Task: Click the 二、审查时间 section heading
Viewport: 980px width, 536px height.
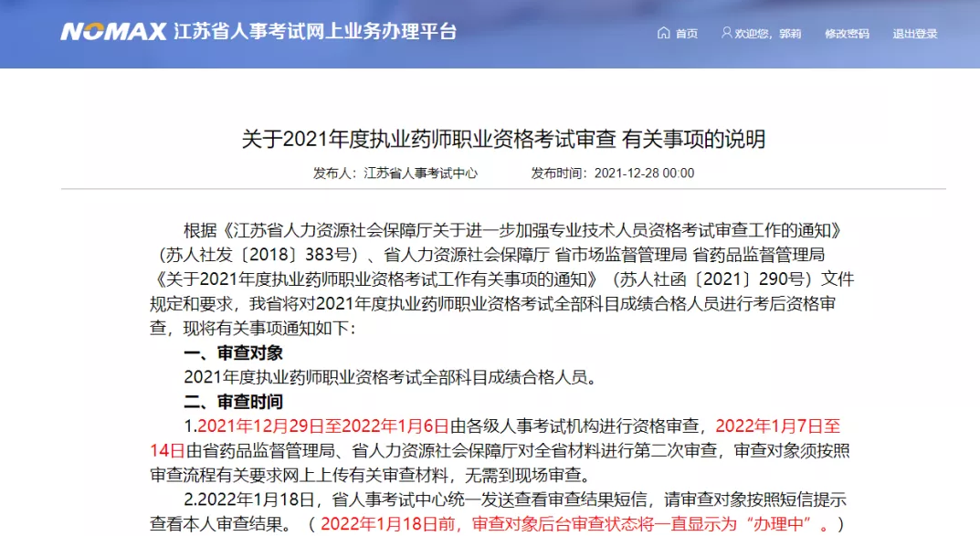Action: 234,402
